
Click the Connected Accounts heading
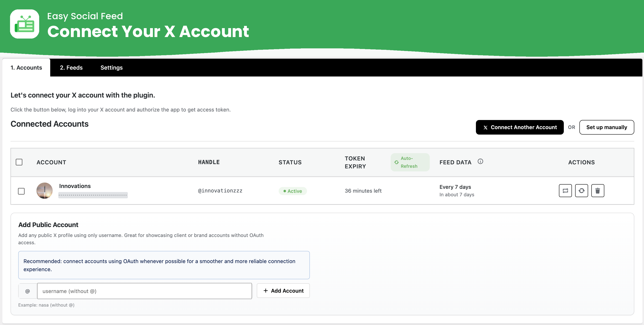click(49, 124)
